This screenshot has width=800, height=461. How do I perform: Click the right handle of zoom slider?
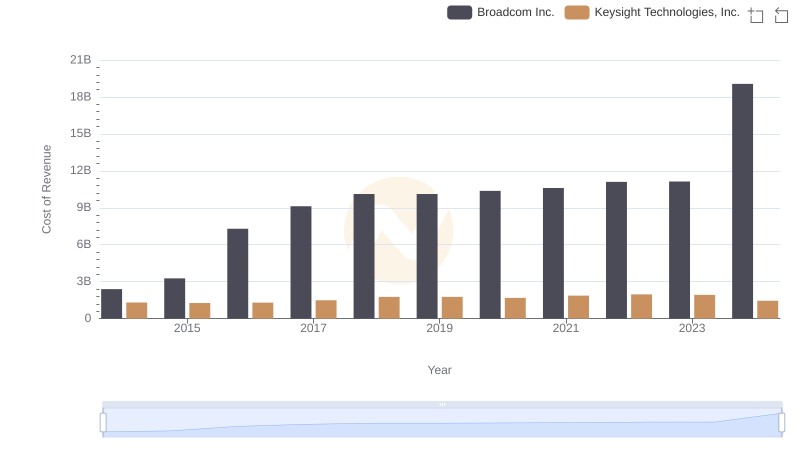781,423
